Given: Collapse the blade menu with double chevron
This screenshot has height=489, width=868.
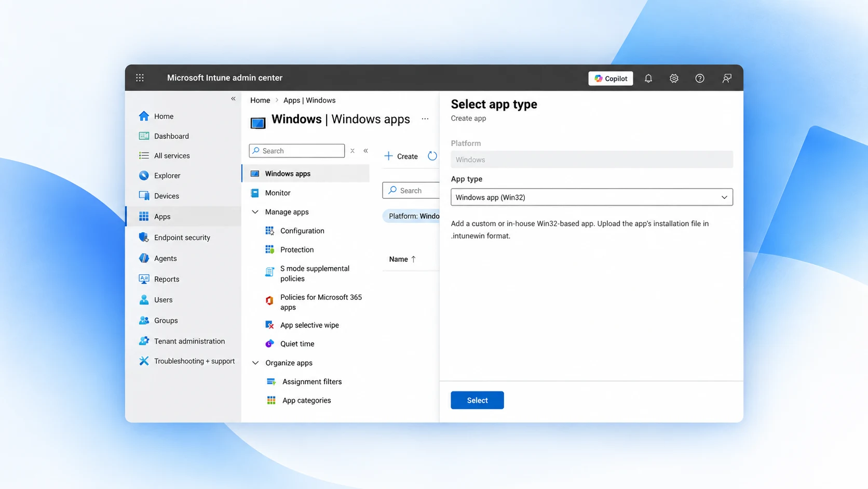Looking at the screenshot, I should click(366, 151).
